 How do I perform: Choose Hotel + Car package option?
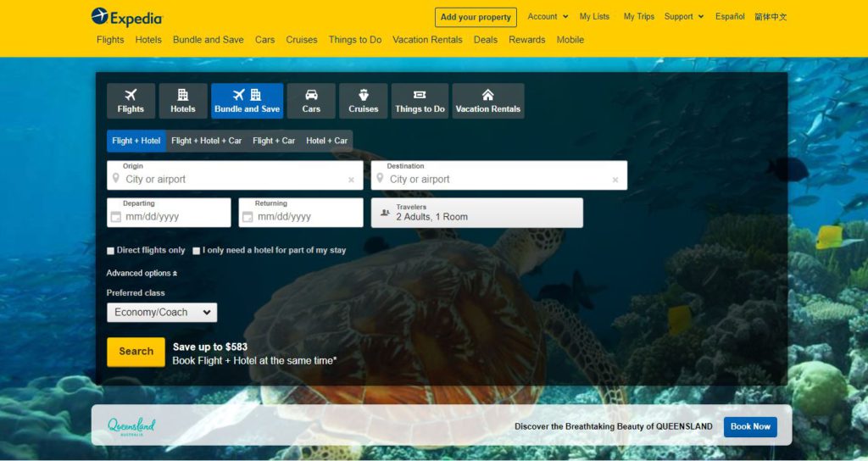tap(326, 141)
